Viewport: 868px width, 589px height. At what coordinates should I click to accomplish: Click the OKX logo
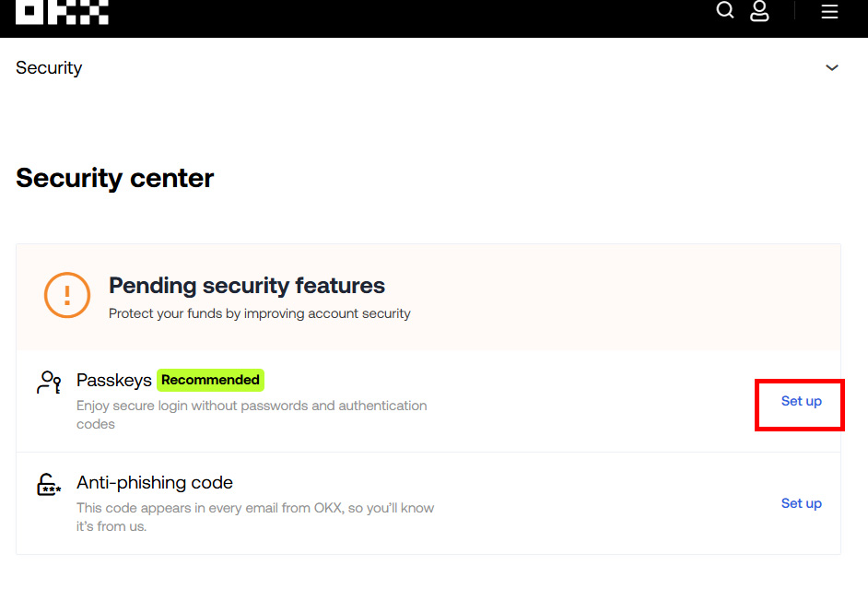pyautogui.click(x=62, y=11)
